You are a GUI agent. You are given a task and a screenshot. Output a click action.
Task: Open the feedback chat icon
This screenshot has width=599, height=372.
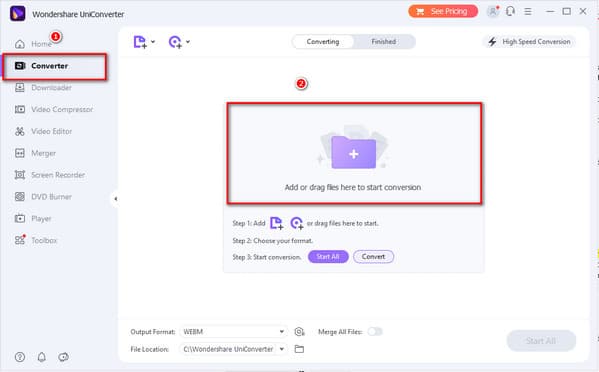[x=63, y=357]
